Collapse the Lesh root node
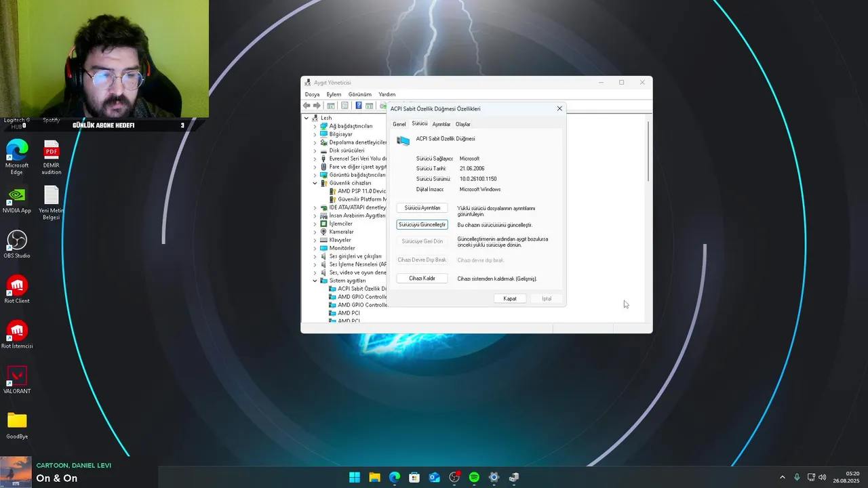Image resolution: width=868 pixels, height=488 pixels. (x=307, y=118)
